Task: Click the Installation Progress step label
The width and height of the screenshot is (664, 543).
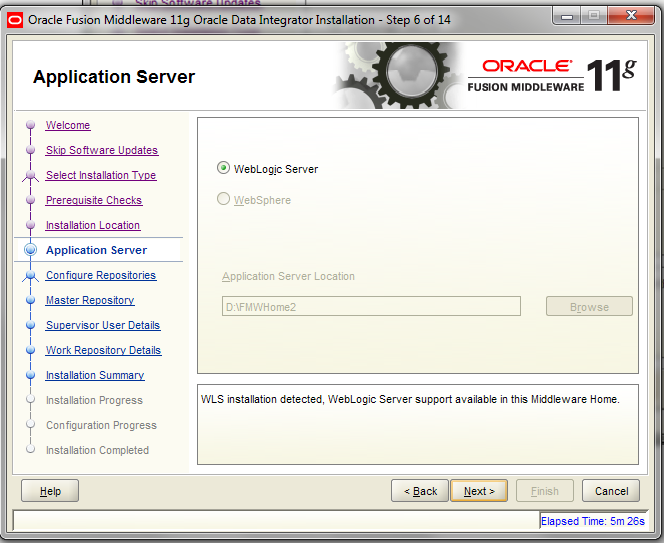Action: tap(94, 400)
